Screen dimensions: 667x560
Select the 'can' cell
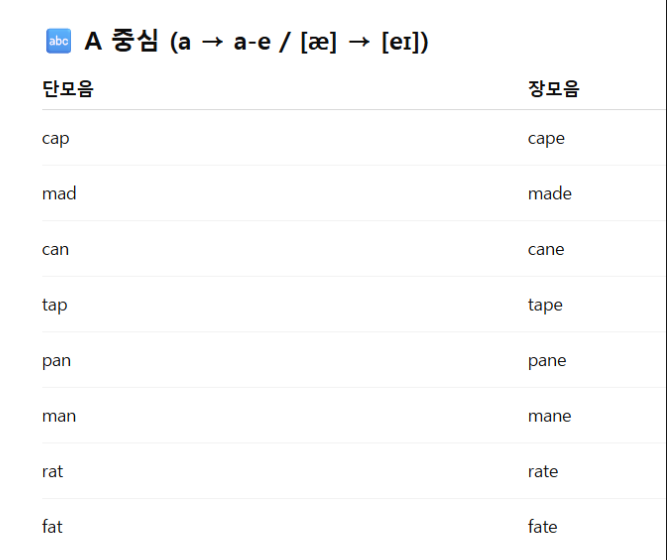click(x=56, y=249)
